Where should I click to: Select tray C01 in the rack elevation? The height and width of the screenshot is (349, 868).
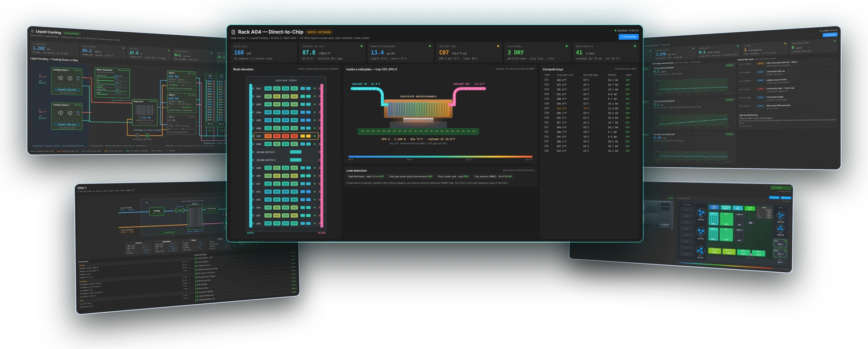(x=286, y=89)
